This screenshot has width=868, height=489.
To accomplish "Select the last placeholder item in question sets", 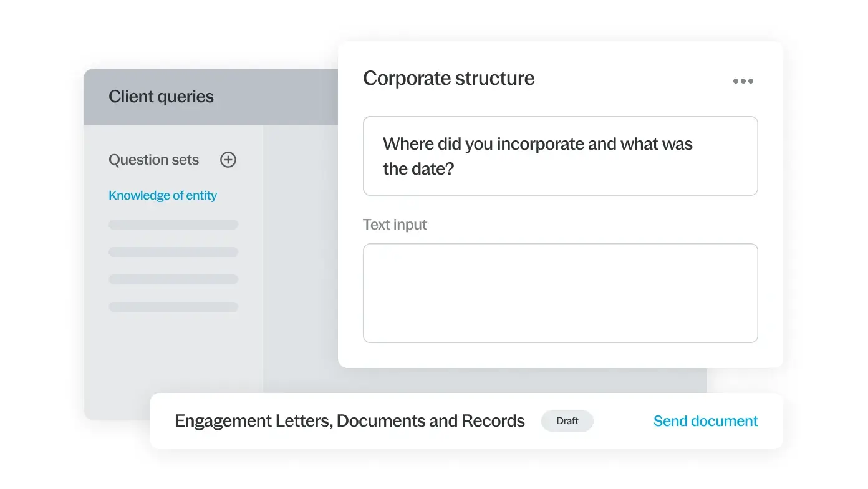I will coord(173,307).
